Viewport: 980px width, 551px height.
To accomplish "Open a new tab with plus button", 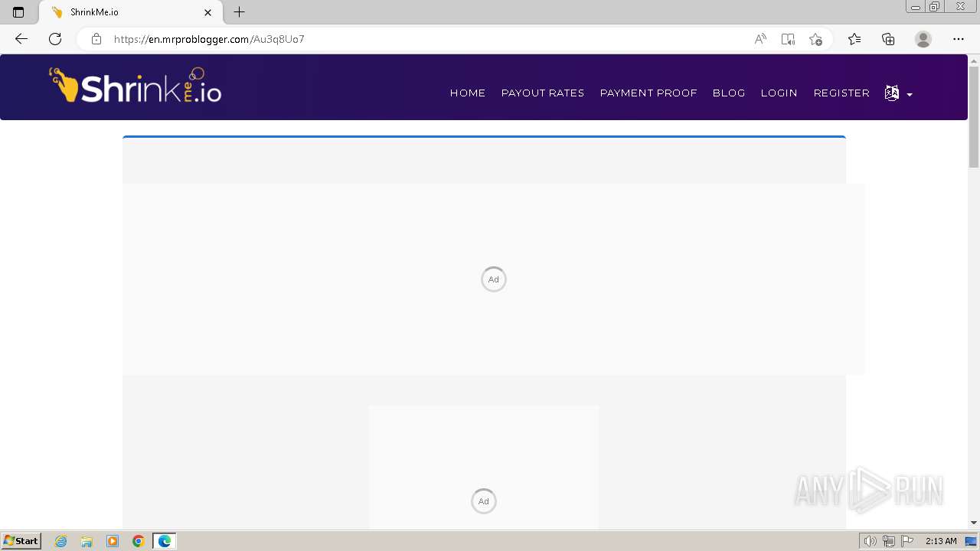I will point(239,12).
